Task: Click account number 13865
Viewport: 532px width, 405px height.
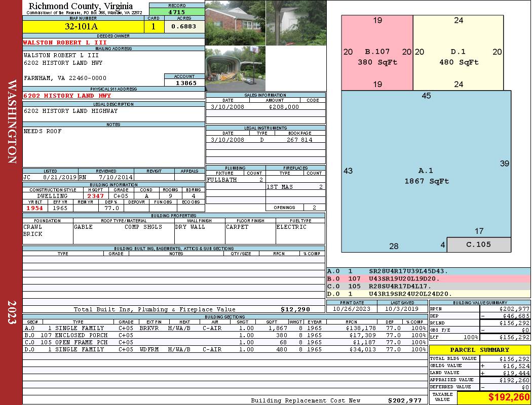Action: pos(186,83)
